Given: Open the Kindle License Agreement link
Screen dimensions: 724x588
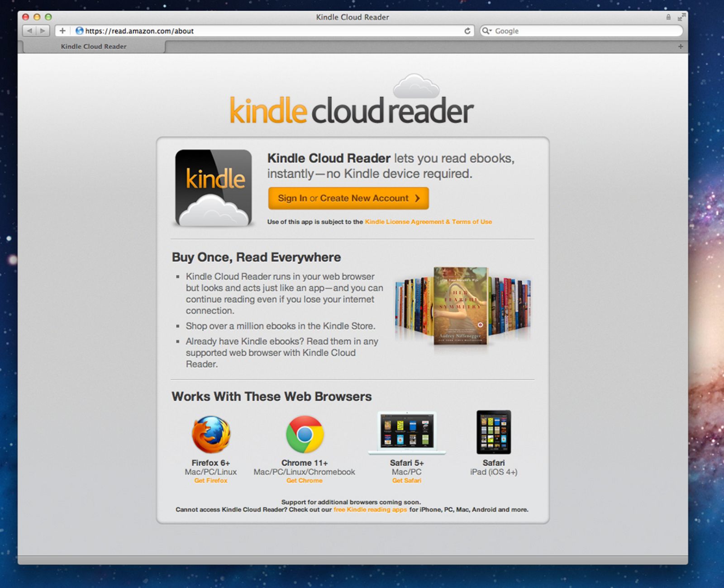Looking at the screenshot, I should (428, 222).
